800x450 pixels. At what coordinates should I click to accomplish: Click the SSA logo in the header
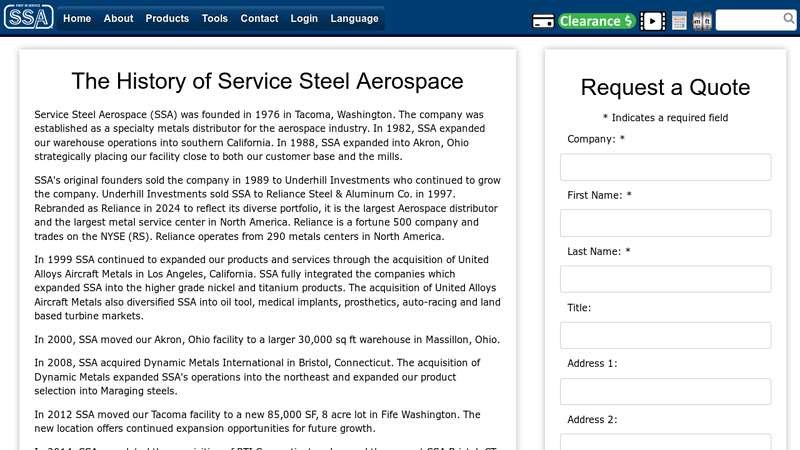coord(29,16)
